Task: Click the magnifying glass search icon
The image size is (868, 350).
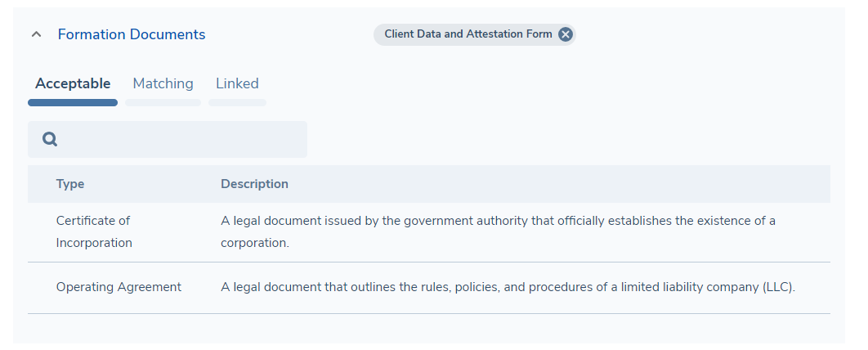Action: coord(50,140)
